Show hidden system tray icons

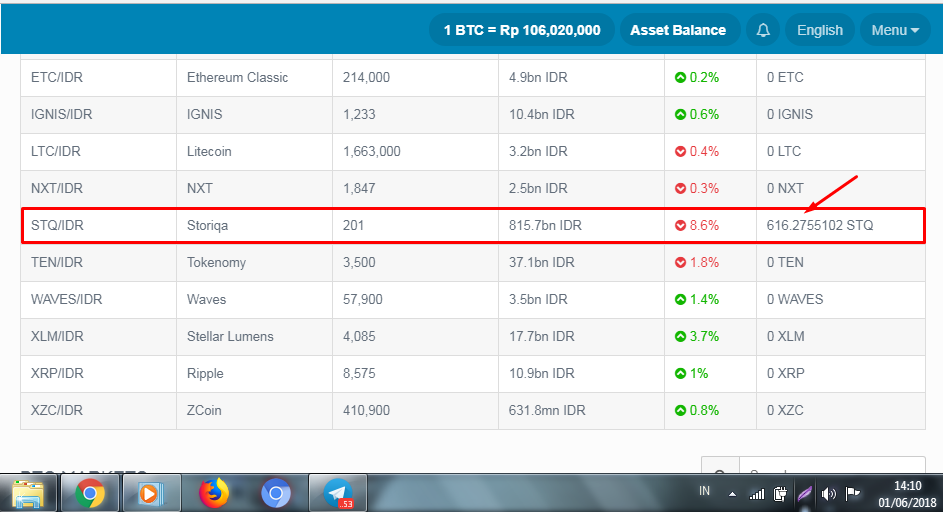tap(732, 495)
